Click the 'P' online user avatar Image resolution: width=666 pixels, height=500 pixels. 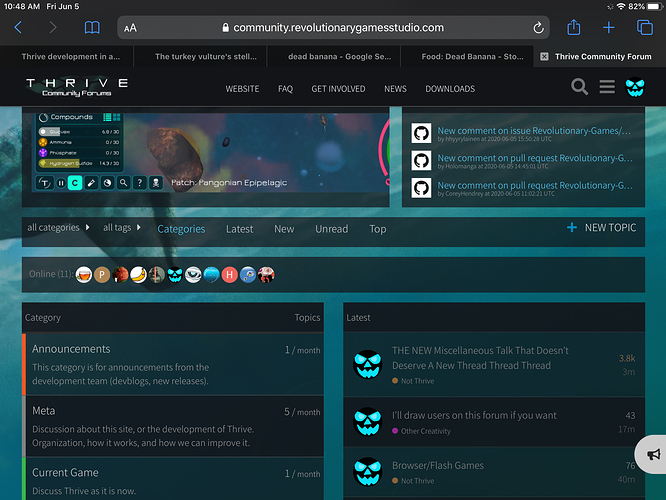pos(102,275)
